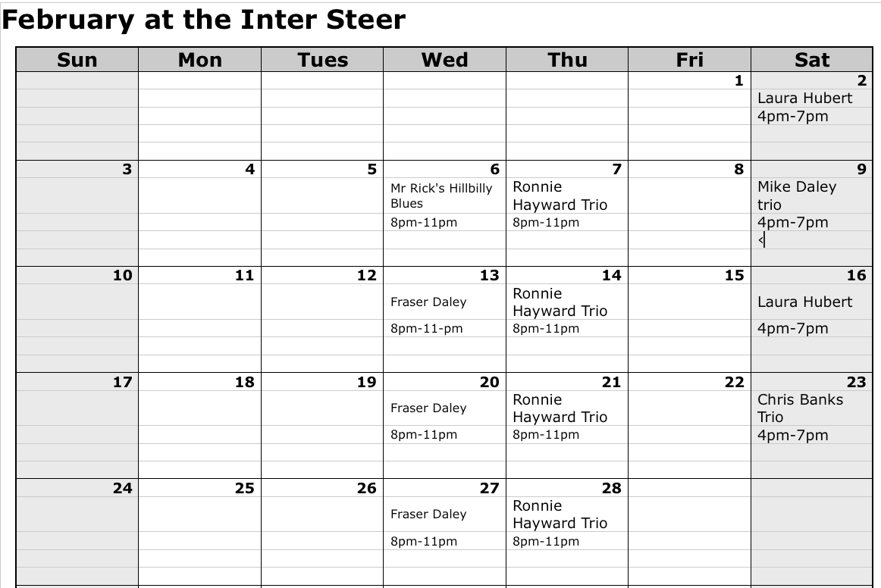Click Fraser Daley event on February 20
The height and width of the screenshot is (588, 881).
point(428,408)
